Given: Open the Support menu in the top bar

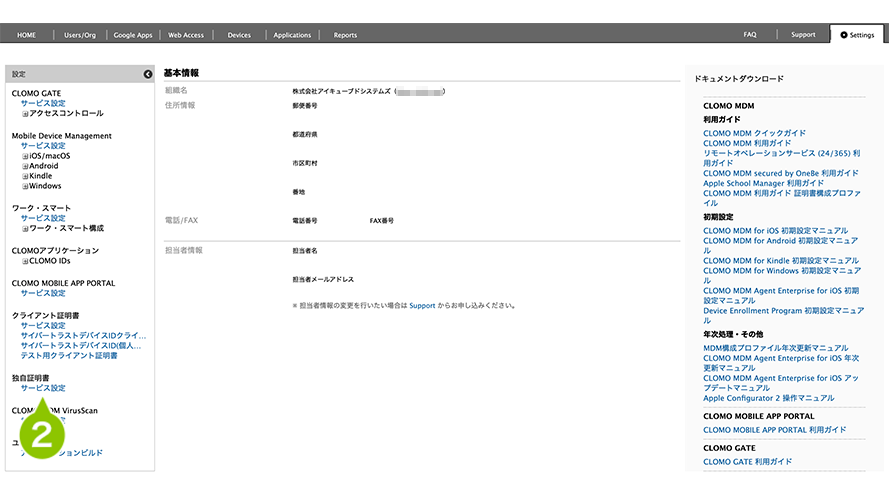Looking at the screenshot, I should pos(803,35).
